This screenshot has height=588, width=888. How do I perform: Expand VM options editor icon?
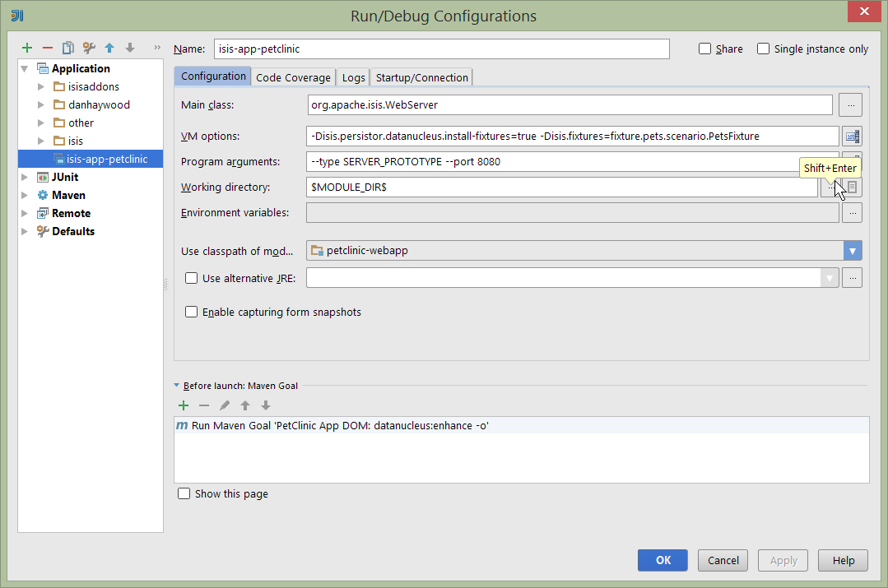click(852, 137)
